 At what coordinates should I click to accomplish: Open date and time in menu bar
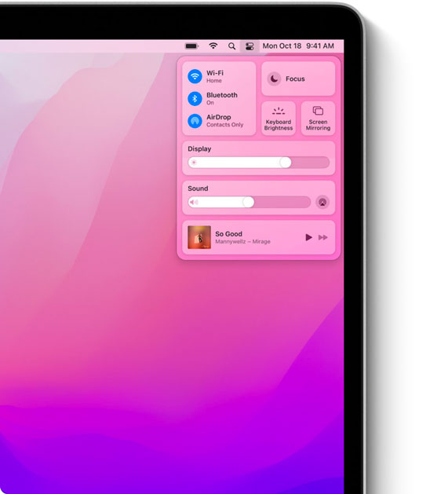298,46
